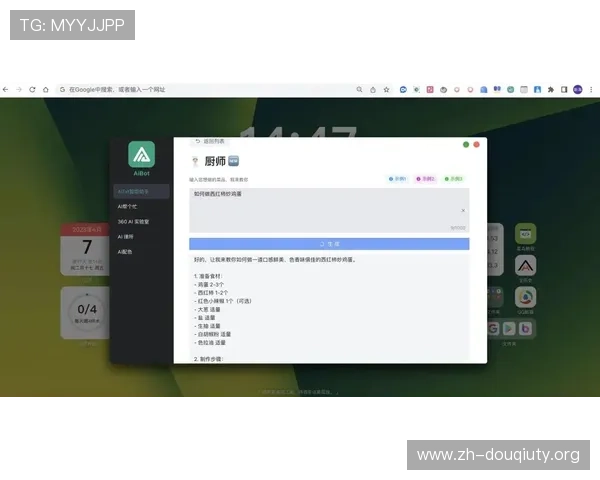Click the '2. 制作步骤' heading text
The height and width of the screenshot is (480, 600).
[x=209, y=359]
